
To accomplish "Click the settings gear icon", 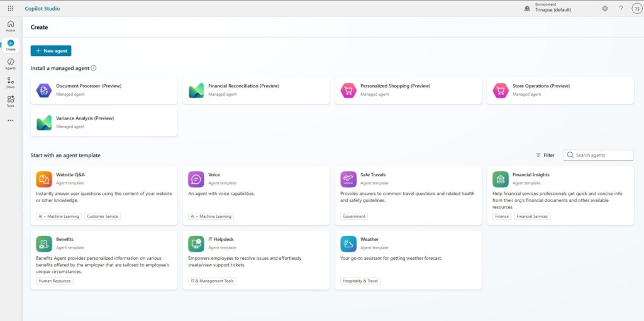I will pos(605,8).
